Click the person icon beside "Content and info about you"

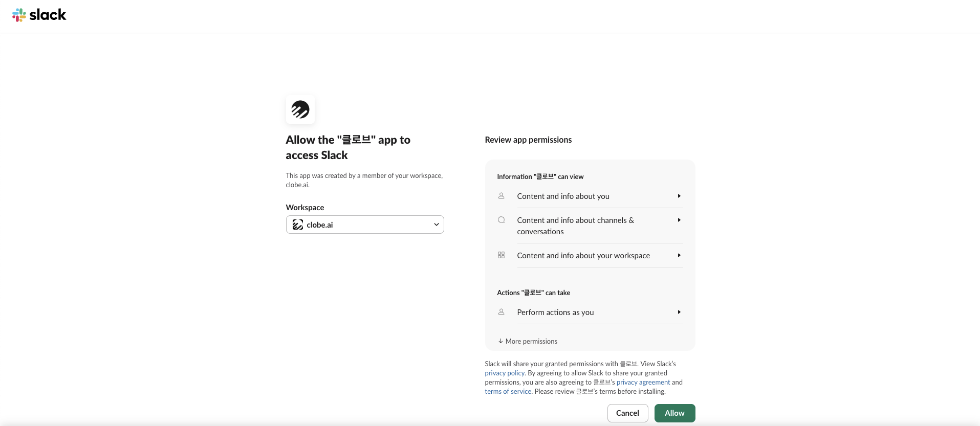pos(502,196)
